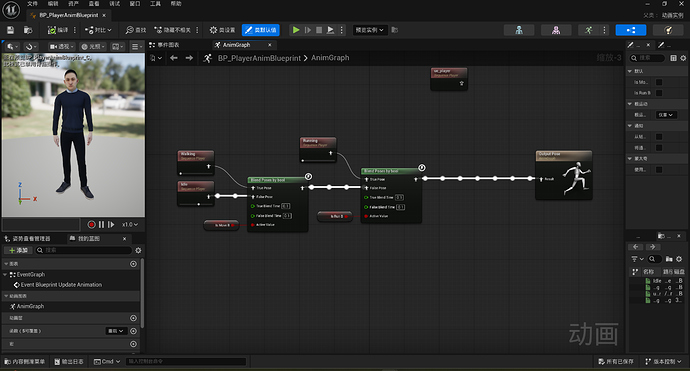Screen dimensions: 690x371
Task: Open the File (文件) menu
Action: pos(33,4)
